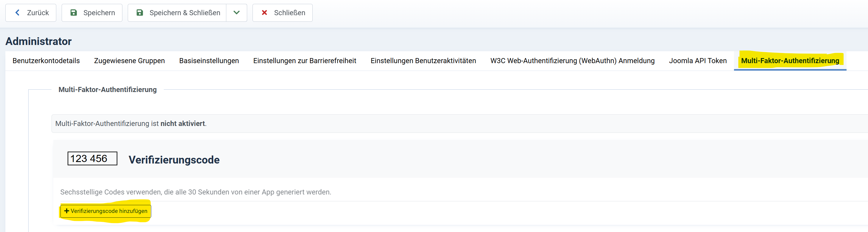Click the Administrator page title

[x=38, y=41]
